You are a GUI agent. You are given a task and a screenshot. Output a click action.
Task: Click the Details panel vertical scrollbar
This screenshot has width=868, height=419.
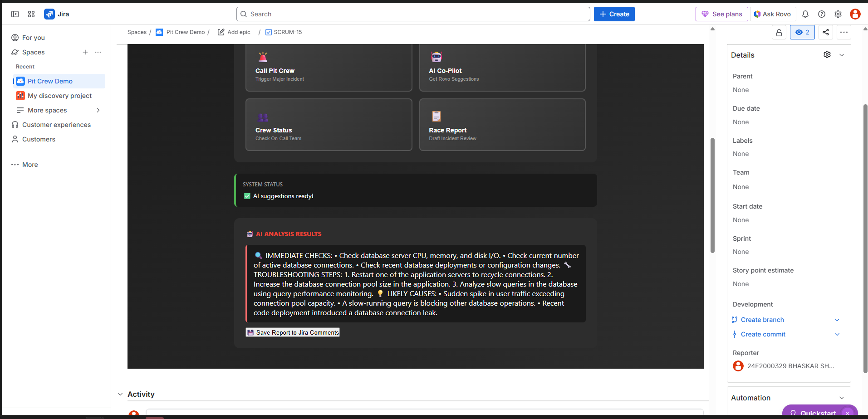(865, 239)
